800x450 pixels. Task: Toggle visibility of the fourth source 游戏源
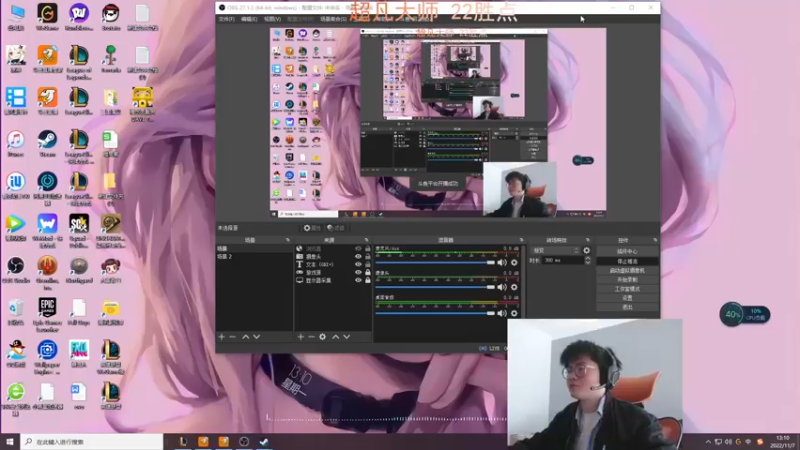(358, 272)
